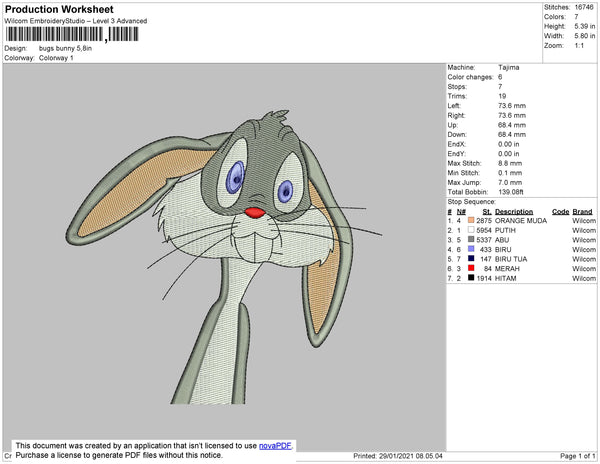Select the height value '5.39 in'
Viewport: 600px width, 464px height.
[x=585, y=26]
